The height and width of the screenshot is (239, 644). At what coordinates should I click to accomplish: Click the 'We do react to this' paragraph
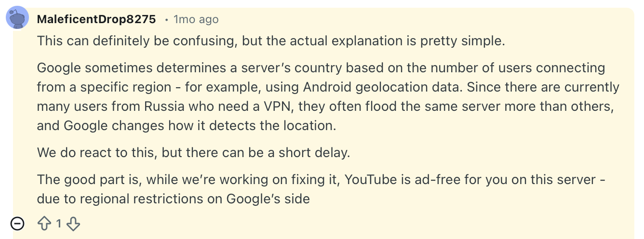point(193,153)
